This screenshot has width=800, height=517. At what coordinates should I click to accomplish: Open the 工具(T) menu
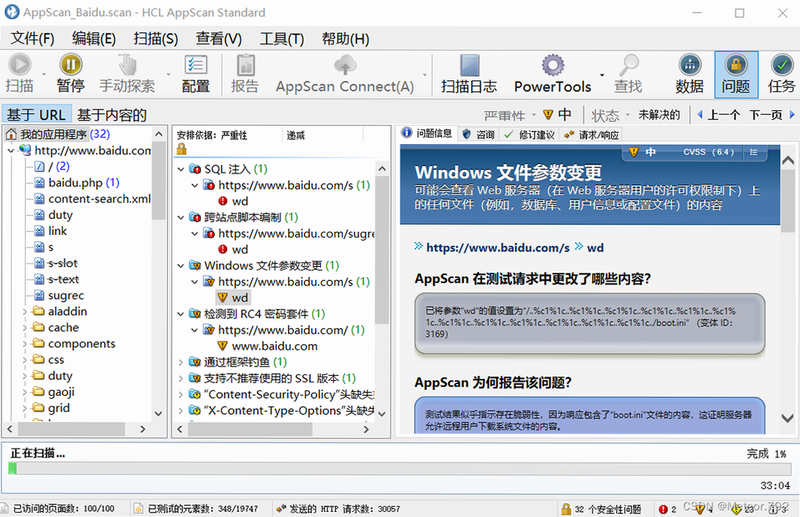[282, 39]
